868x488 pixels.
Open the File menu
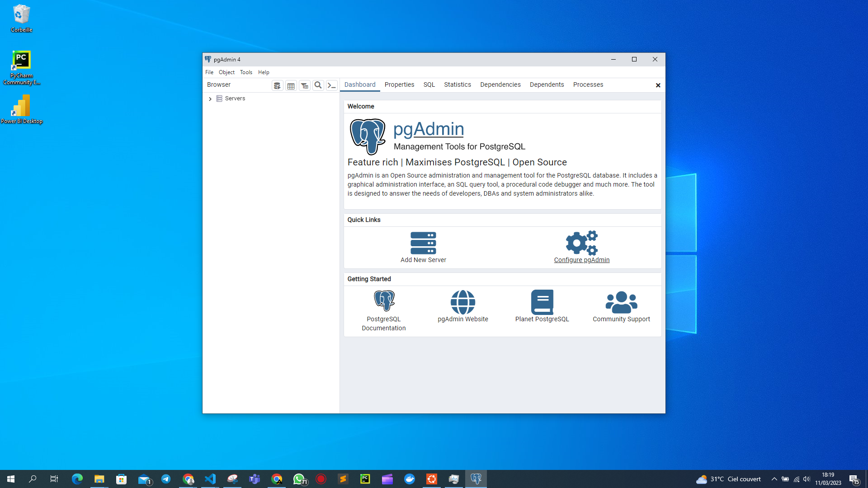[209, 72]
